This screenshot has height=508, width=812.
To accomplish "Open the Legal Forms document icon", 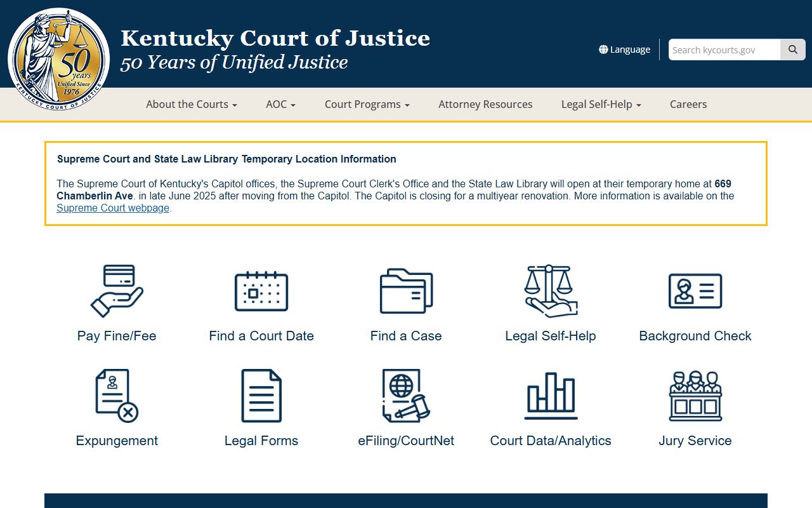I will pos(261,396).
